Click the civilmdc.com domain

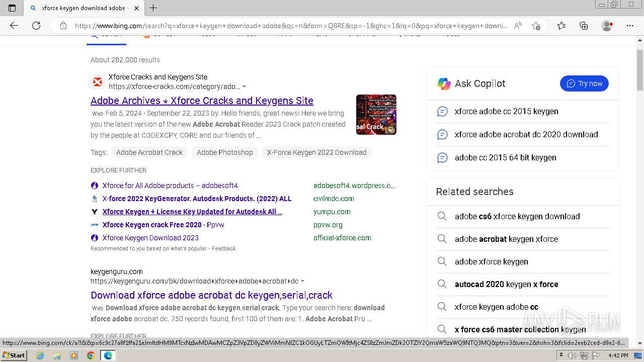(x=334, y=199)
